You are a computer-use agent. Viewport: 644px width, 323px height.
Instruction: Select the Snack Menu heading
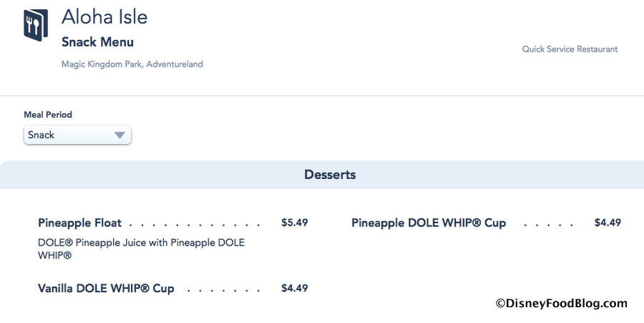click(97, 42)
